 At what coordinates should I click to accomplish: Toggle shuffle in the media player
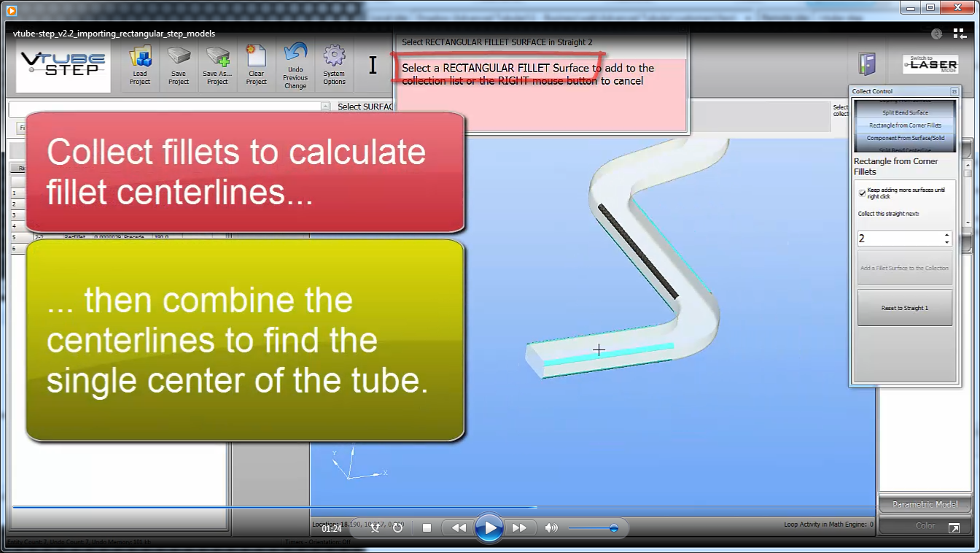pos(375,527)
